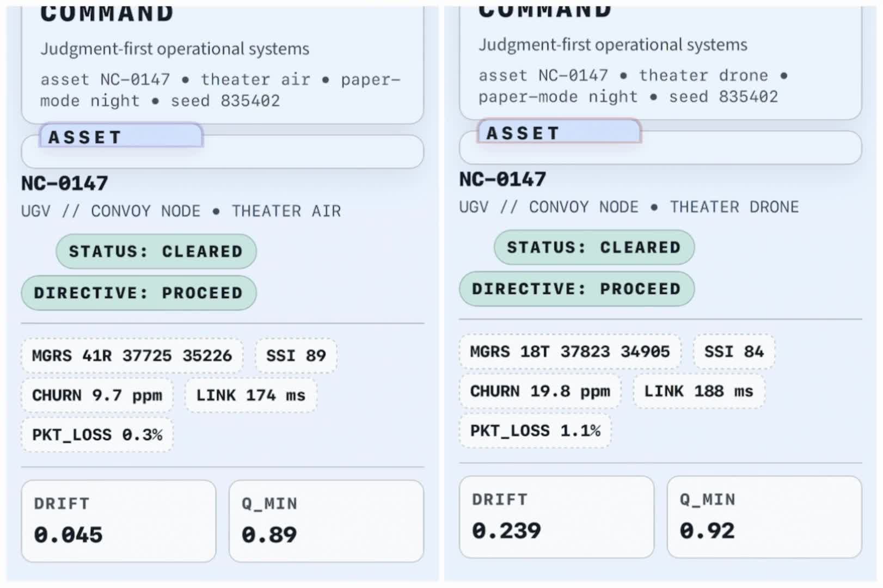Select the MGRS 18T 37823 34905 chip

click(x=570, y=352)
